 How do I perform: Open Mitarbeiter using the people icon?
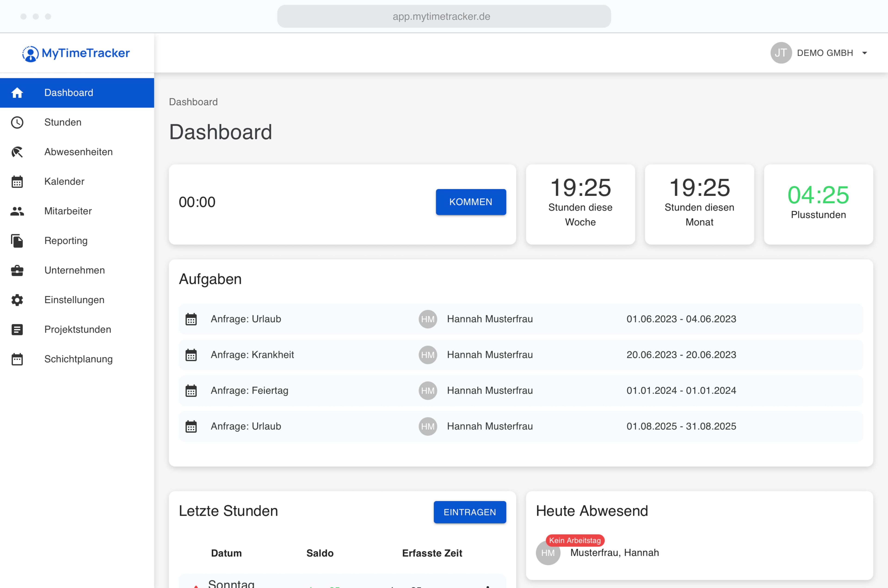pos(17,211)
